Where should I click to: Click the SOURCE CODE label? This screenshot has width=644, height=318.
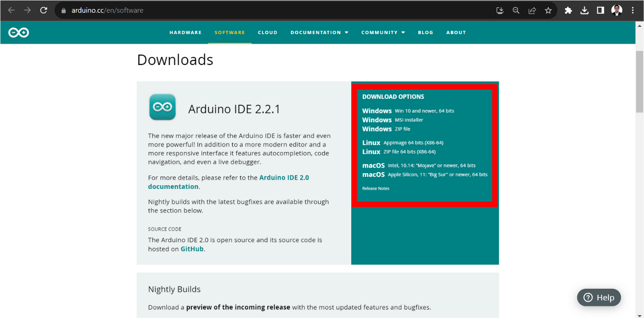pyautogui.click(x=164, y=229)
